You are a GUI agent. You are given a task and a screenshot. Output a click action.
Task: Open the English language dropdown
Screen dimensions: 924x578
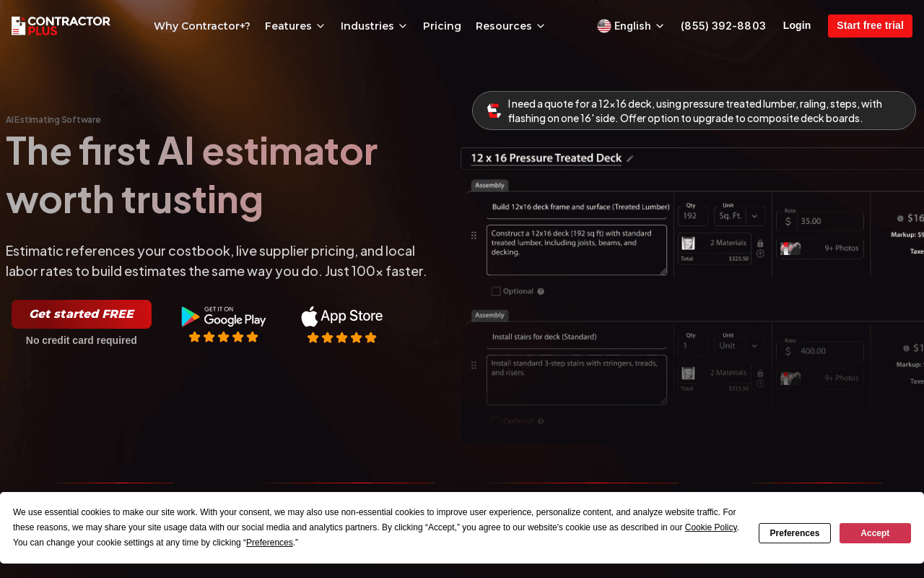click(631, 26)
